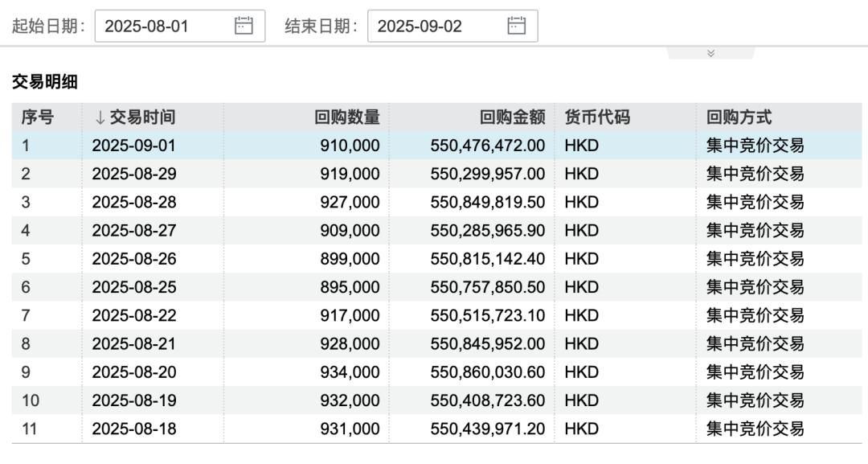
Task: Click amount 550,285,965.90 cell
Action: pyautogui.click(x=487, y=231)
